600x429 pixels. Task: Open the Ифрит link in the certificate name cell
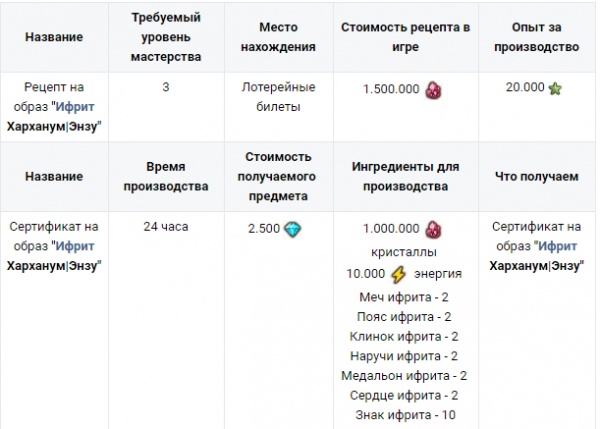coord(75,246)
